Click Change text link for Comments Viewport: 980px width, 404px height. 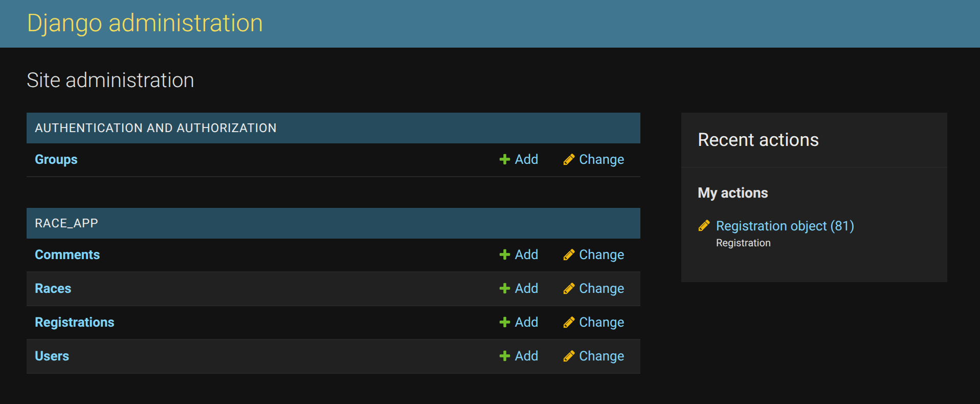tap(601, 255)
